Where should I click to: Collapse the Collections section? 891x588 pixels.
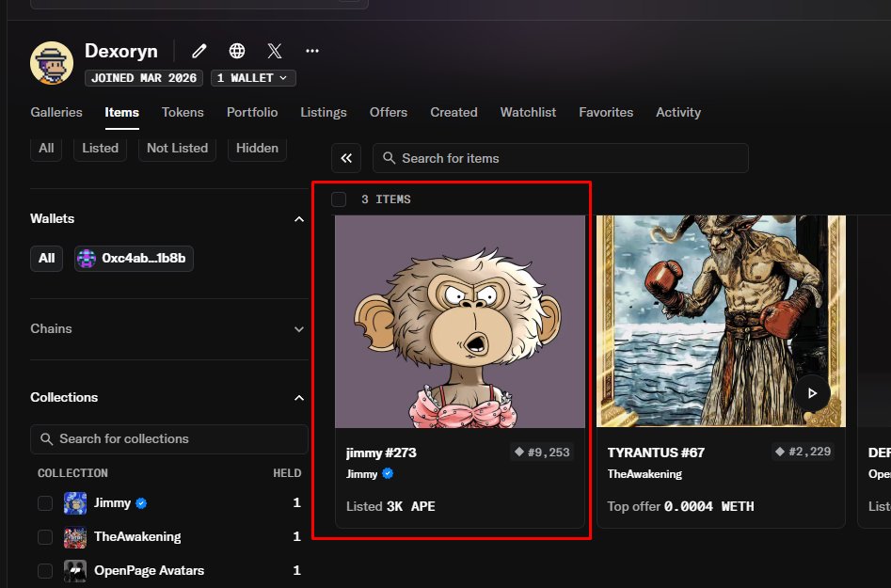pos(299,398)
